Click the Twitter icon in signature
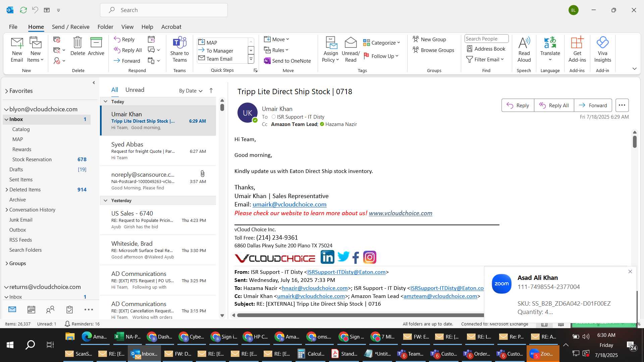This screenshot has height=362, width=644. tap(343, 257)
